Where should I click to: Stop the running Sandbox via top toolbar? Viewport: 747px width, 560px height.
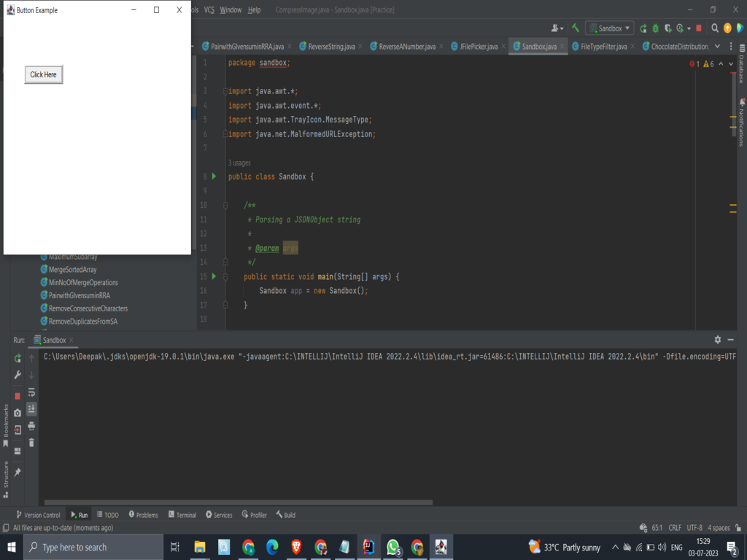coord(698,28)
